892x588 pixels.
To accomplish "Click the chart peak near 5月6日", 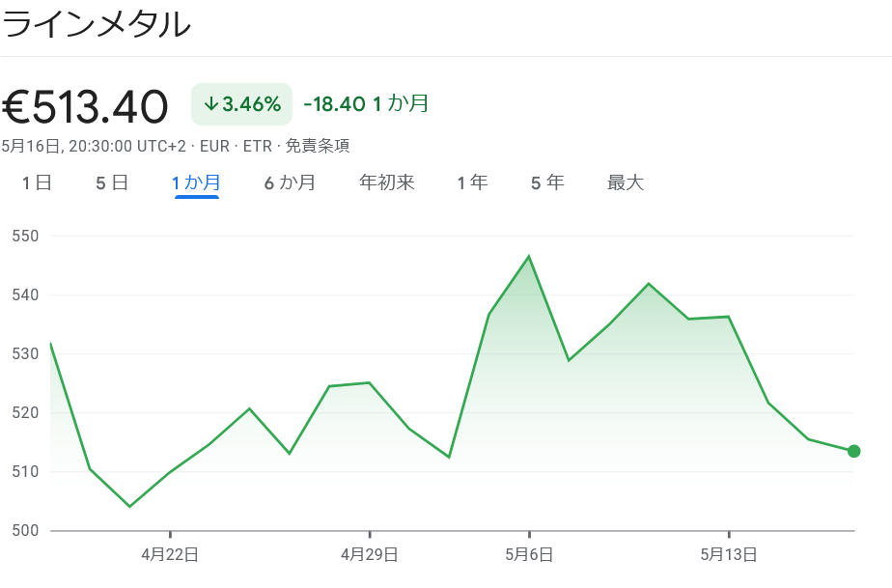I will pos(527,255).
